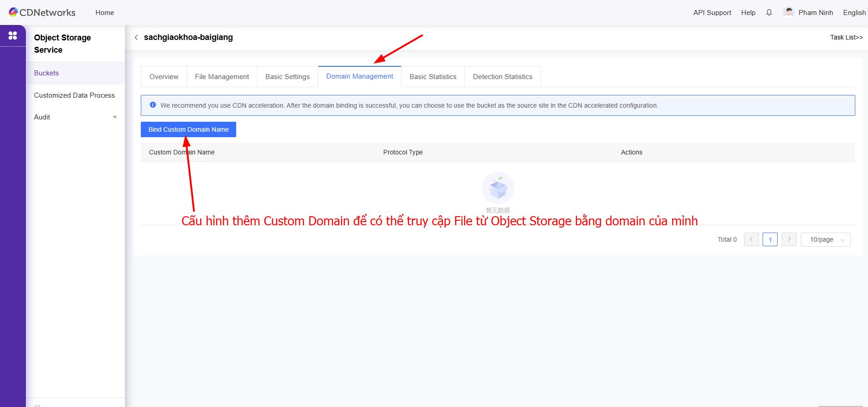Click the Pham Ninh user avatar
The height and width of the screenshot is (407, 868).
pos(789,13)
